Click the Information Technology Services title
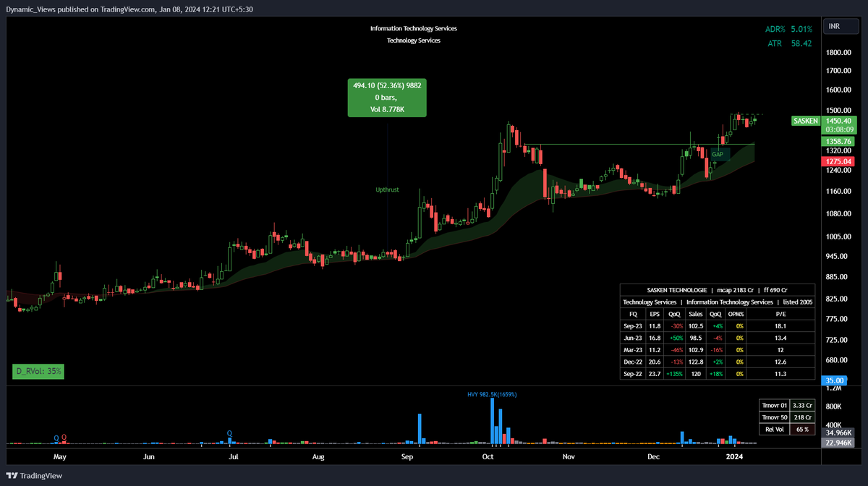 (414, 28)
